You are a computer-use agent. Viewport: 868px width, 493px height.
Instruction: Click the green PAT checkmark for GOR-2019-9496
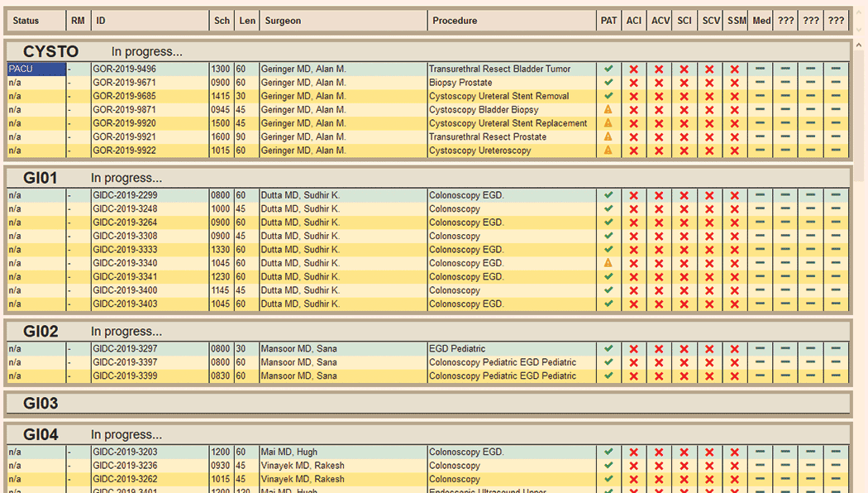[x=609, y=69]
